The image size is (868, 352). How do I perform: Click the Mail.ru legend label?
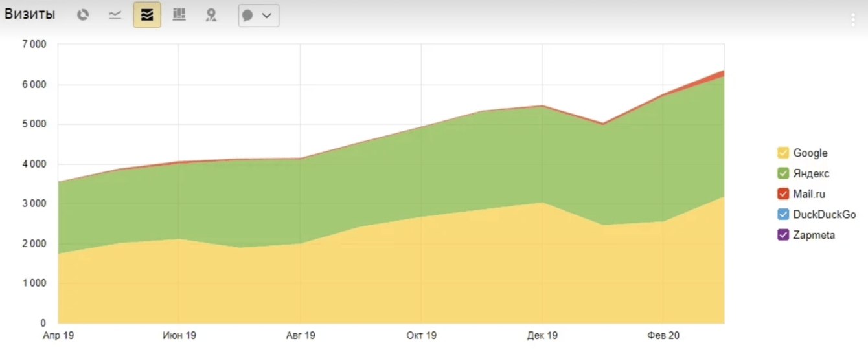[809, 194]
